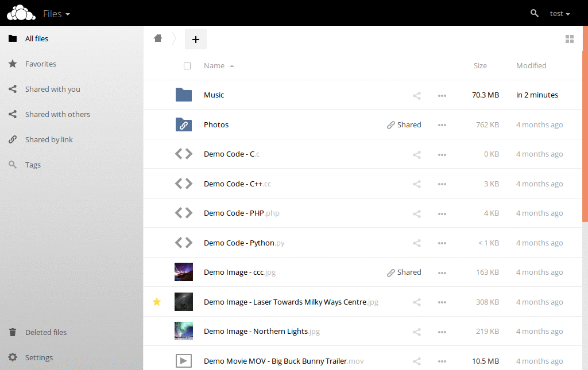Open Settings via the gear icon
The image size is (588, 370).
click(x=13, y=357)
